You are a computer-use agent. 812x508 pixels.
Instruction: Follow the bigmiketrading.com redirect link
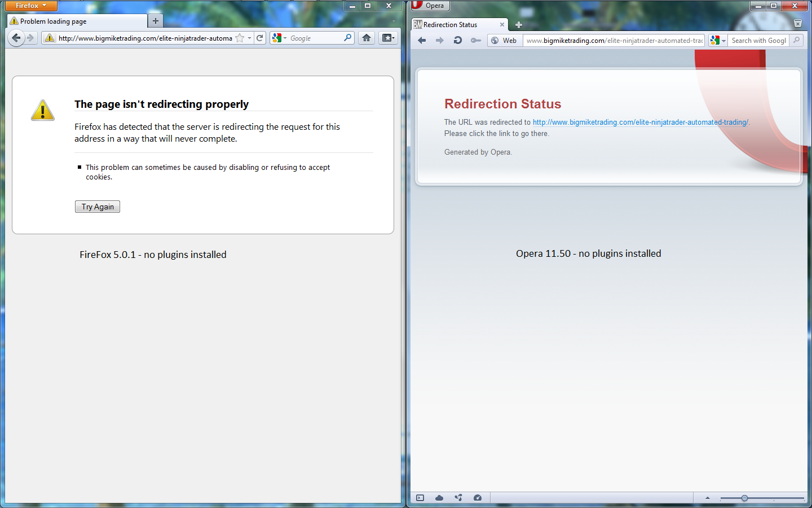(x=641, y=122)
